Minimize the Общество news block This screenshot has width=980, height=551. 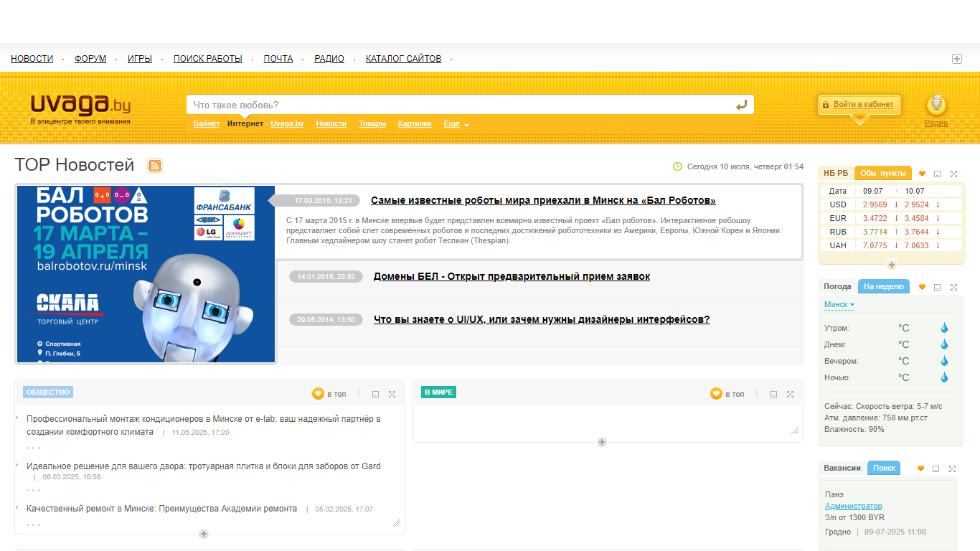(x=375, y=394)
